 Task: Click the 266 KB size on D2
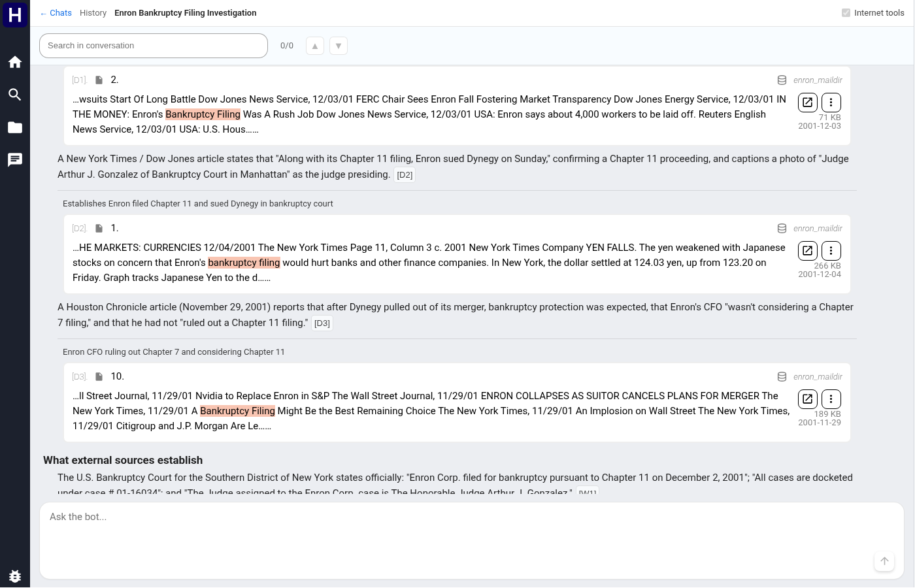(x=827, y=266)
